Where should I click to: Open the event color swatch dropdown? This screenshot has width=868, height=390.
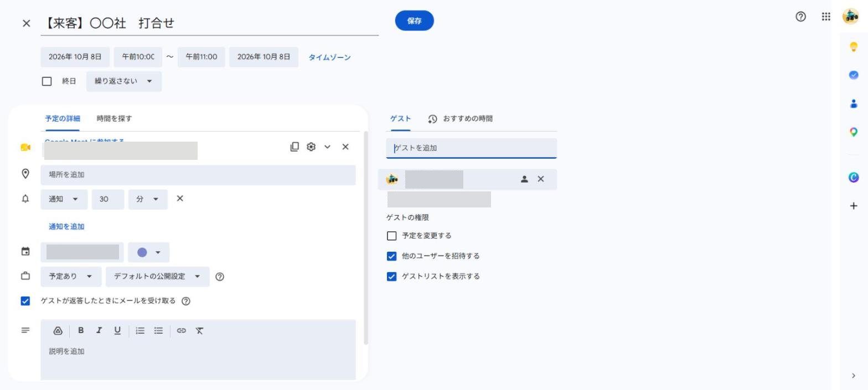click(148, 252)
